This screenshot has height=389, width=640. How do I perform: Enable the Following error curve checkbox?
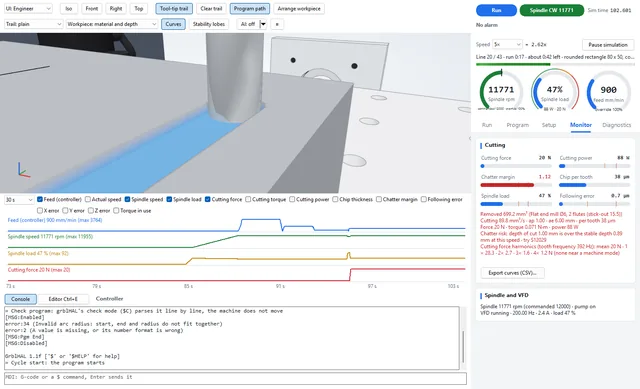click(x=424, y=199)
